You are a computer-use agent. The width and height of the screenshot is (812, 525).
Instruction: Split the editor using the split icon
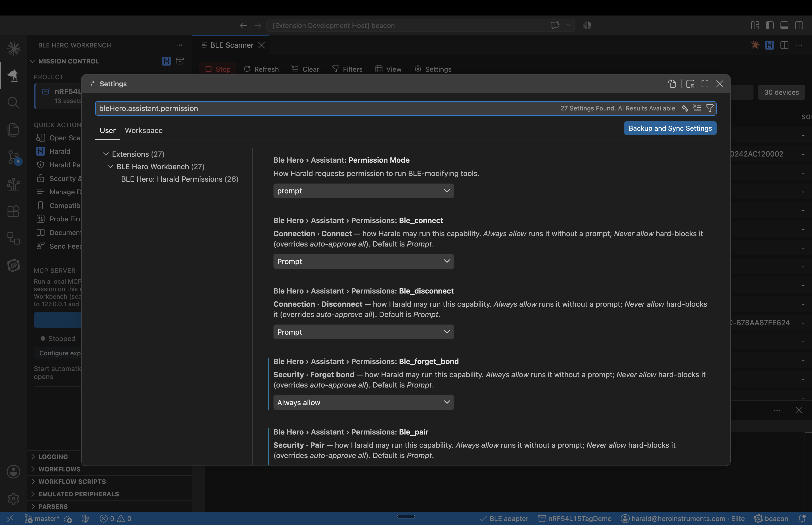pos(785,45)
